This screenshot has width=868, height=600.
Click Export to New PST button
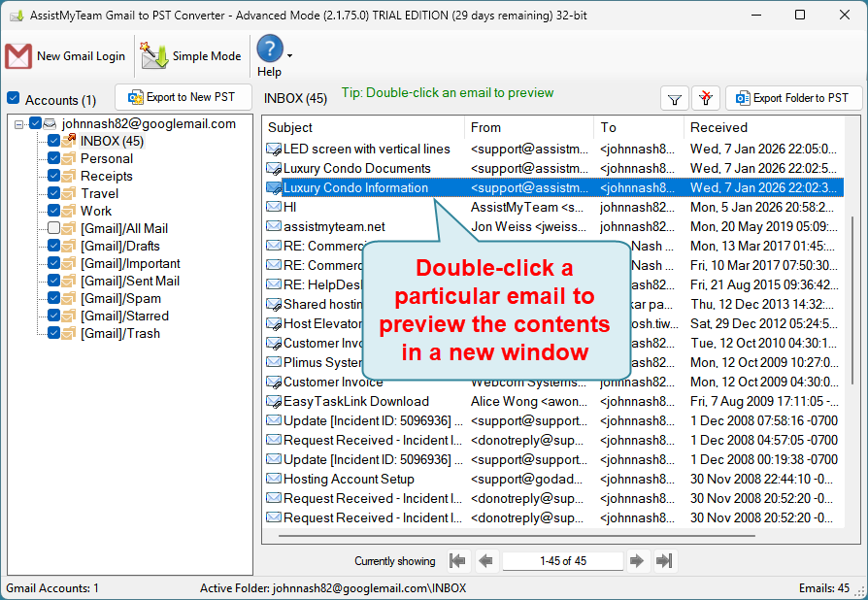(184, 97)
